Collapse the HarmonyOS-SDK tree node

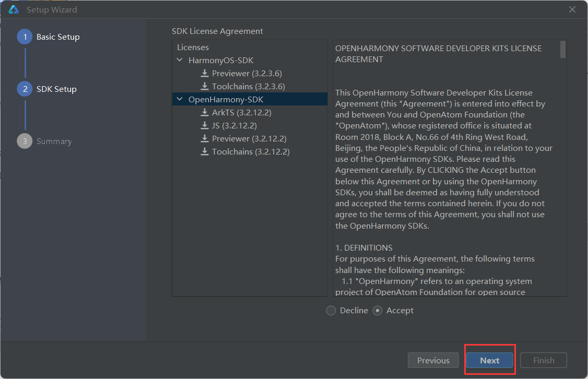pos(180,60)
